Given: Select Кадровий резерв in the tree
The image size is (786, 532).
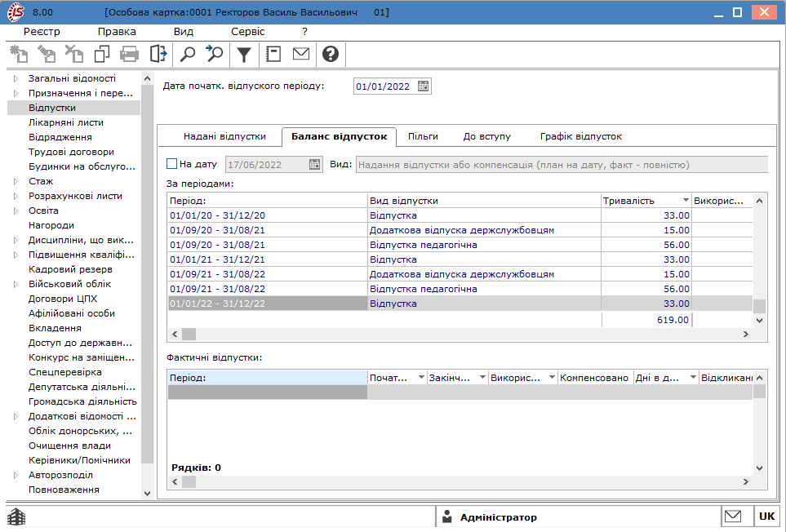Looking at the screenshot, I should (x=70, y=269).
